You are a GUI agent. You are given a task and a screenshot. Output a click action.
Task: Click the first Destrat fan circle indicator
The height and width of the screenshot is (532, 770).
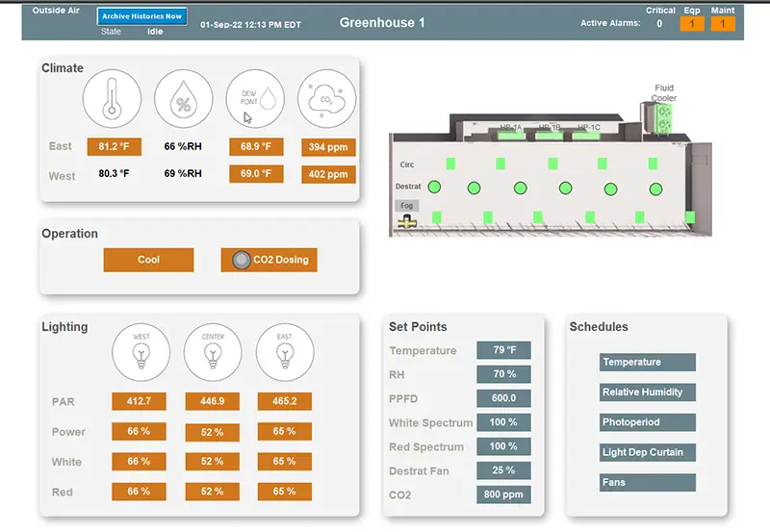434,186
